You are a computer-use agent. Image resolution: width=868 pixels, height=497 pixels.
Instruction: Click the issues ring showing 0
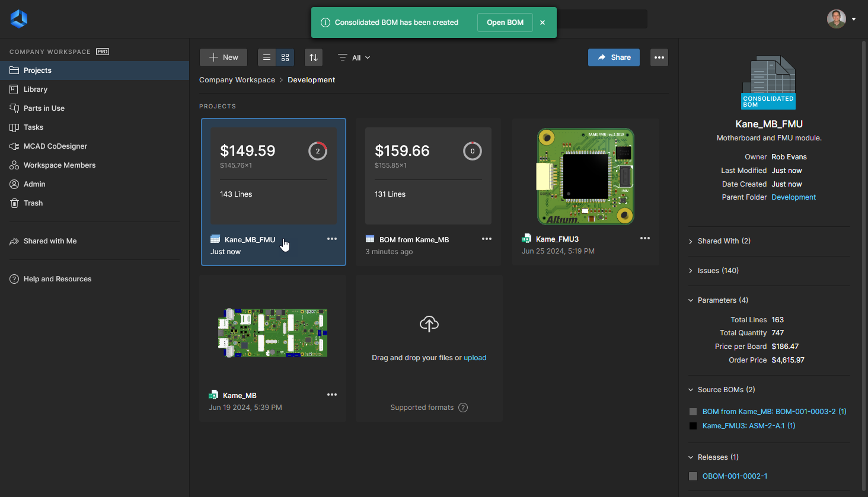pyautogui.click(x=473, y=151)
